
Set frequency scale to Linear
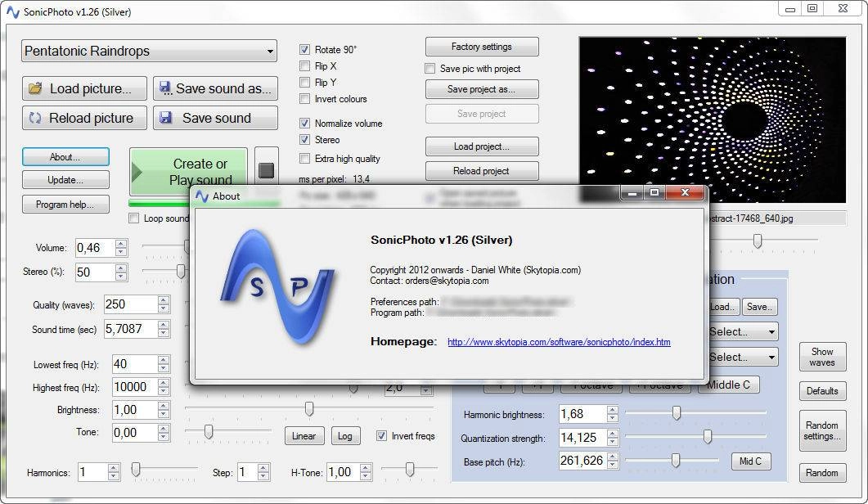pos(304,436)
